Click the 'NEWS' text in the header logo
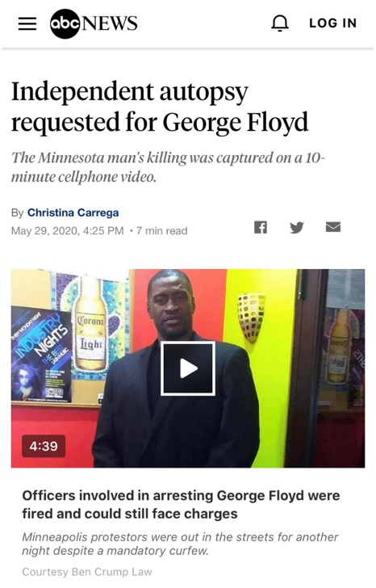 110,23
